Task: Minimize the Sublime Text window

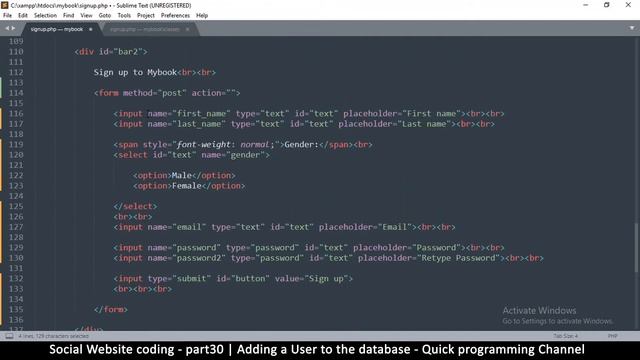Action: click(586, 5)
